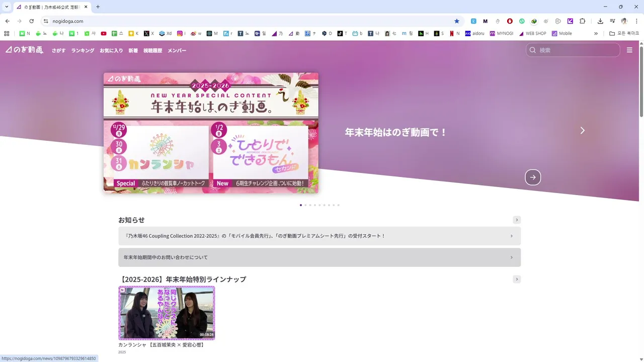This screenshot has width=644, height=362.
Task: Open the YouTube bookmark icon
Action: [104, 34]
